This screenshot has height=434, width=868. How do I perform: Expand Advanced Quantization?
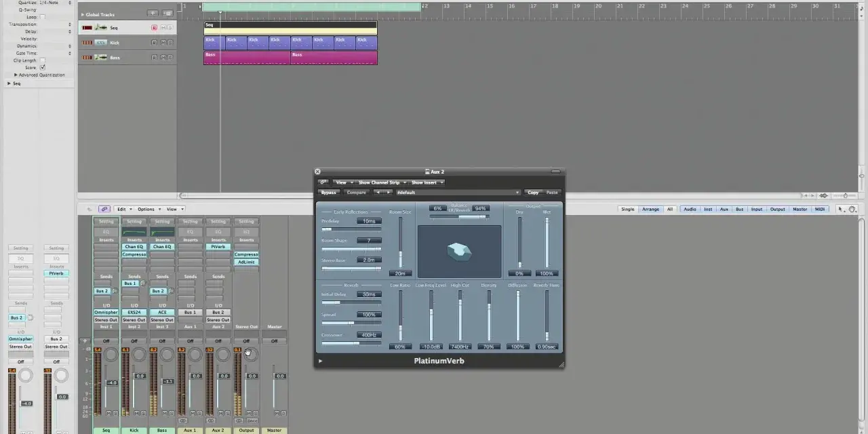16,75
